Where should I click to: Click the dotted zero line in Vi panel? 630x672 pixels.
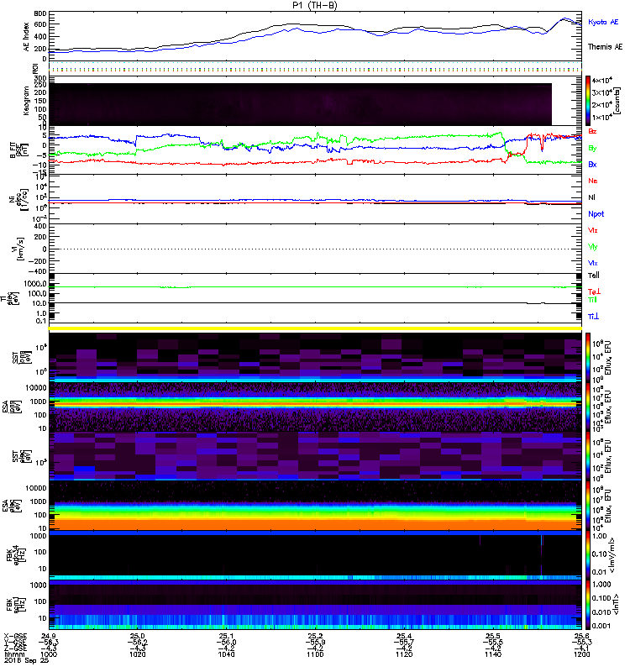pos(315,249)
